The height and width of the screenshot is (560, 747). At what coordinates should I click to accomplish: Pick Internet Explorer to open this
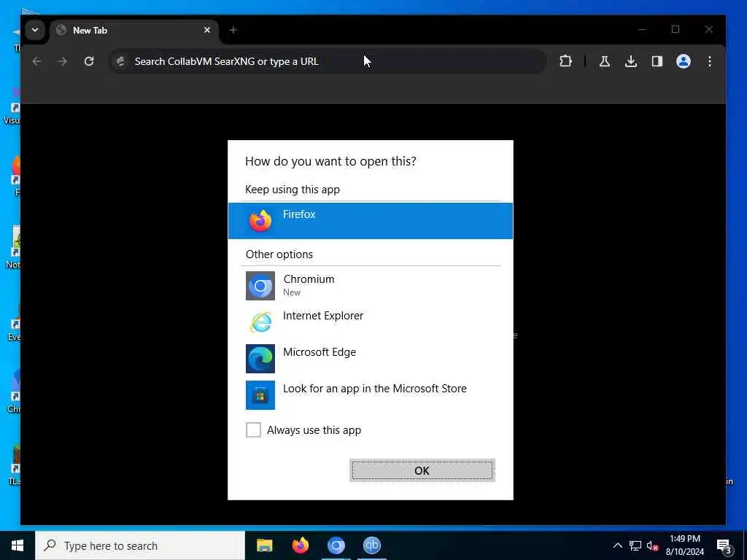(370, 322)
